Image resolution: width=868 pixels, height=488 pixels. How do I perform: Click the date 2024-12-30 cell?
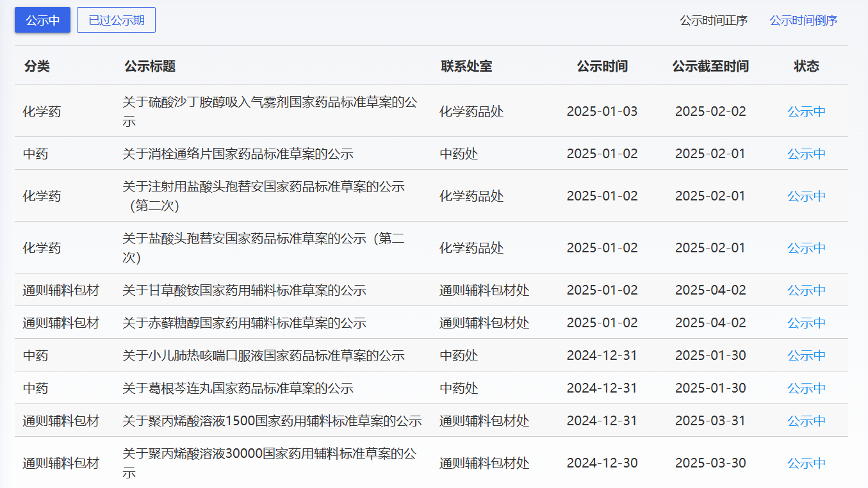click(x=602, y=463)
